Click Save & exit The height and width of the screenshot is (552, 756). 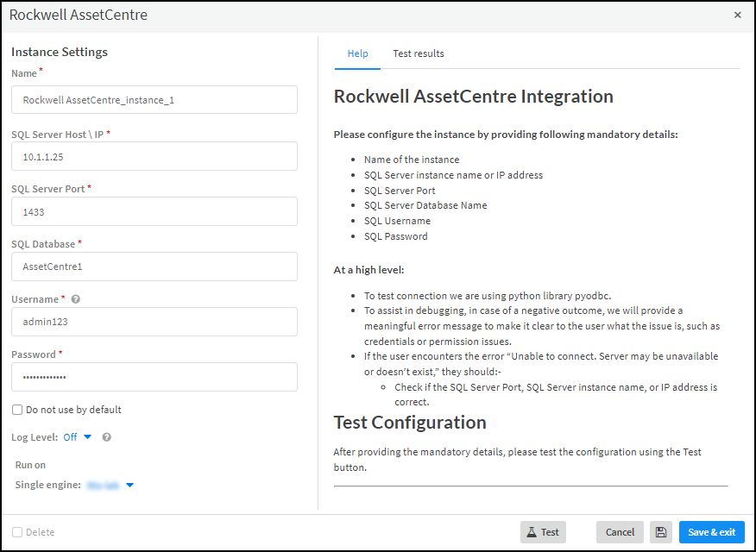point(711,532)
